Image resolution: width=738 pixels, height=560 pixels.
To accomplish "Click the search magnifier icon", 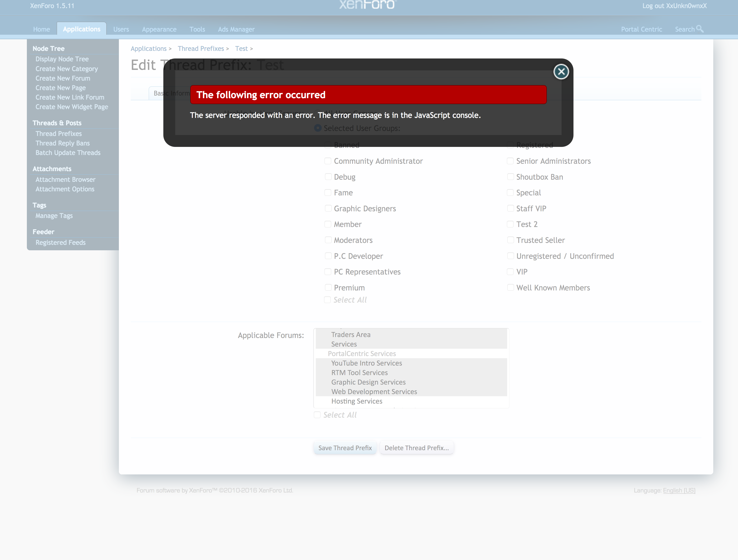I will pos(700,29).
